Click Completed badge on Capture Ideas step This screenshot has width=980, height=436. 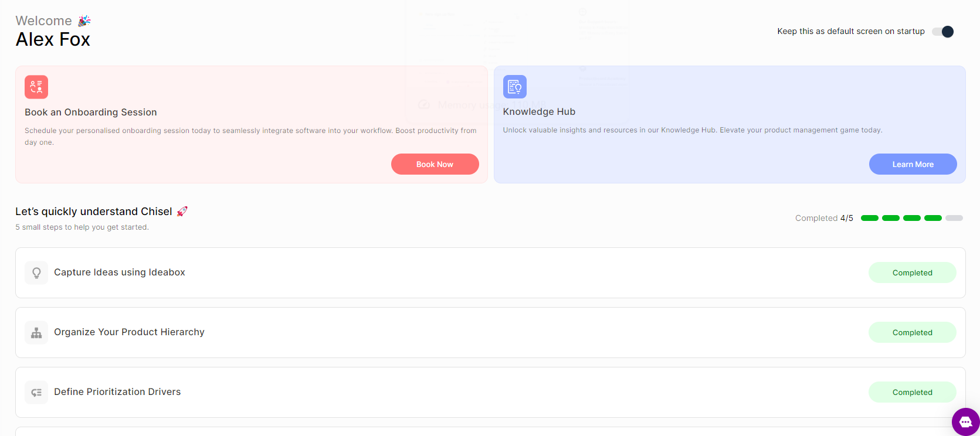(912, 273)
